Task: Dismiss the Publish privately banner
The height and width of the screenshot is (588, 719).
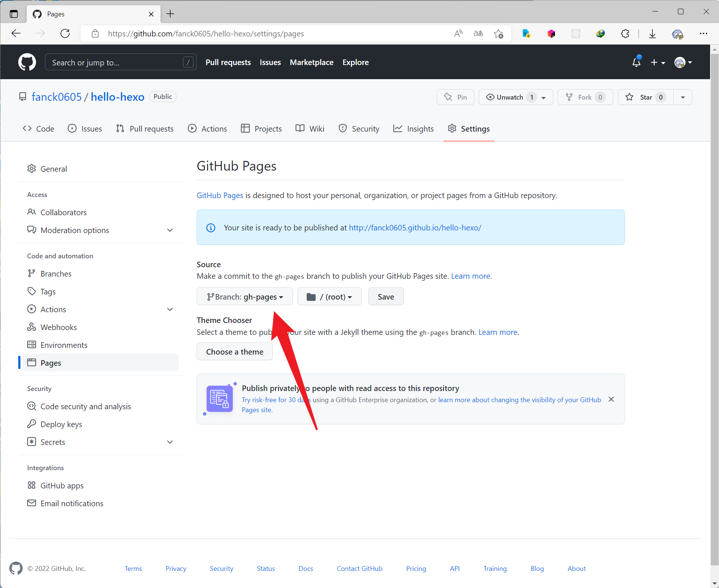Action: pos(611,399)
